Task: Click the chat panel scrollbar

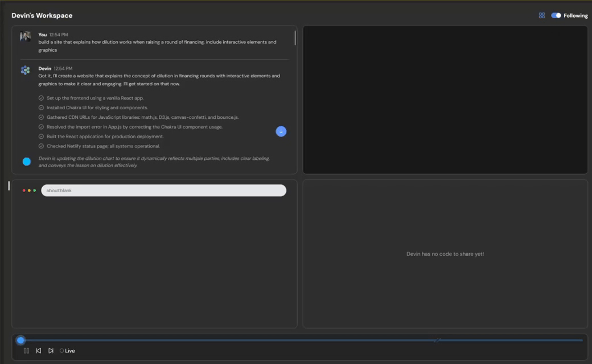Action: tap(295, 39)
